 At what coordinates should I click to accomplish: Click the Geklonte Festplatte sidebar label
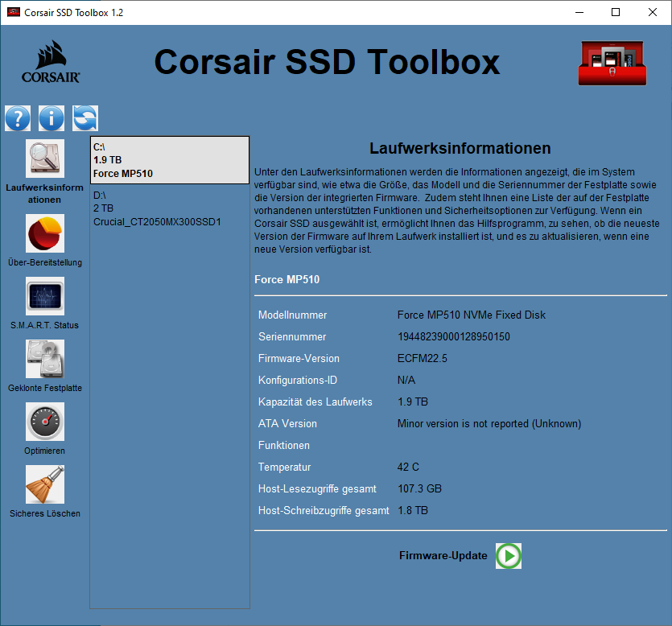(x=45, y=388)
